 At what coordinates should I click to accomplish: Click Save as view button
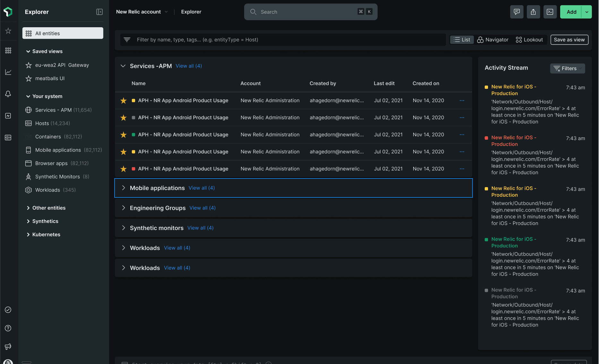coord(569,40)
